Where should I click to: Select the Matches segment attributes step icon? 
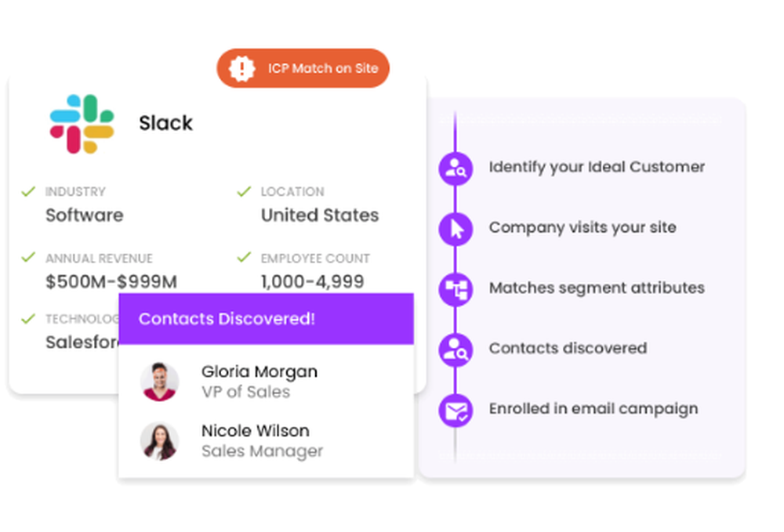point(456,289)
